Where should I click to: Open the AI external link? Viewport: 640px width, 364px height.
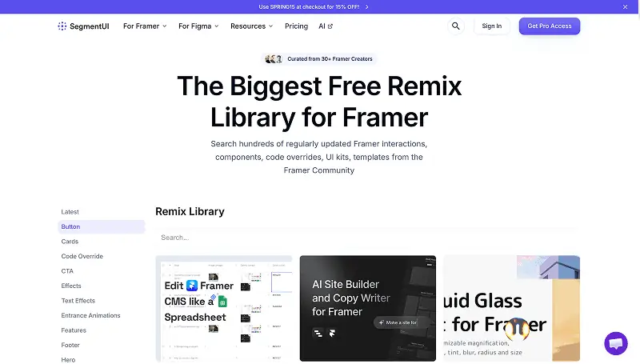pos(326,26)
